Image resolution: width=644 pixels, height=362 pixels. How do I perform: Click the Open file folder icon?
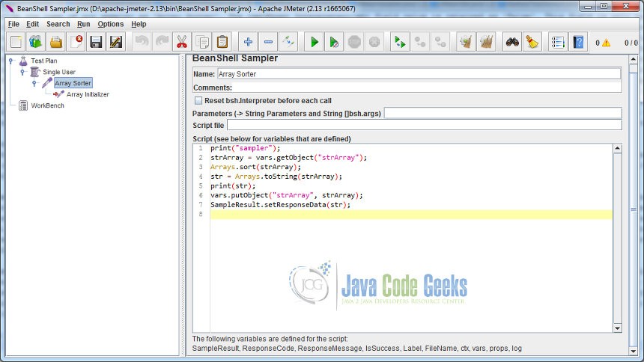click(x=56, y=42)
